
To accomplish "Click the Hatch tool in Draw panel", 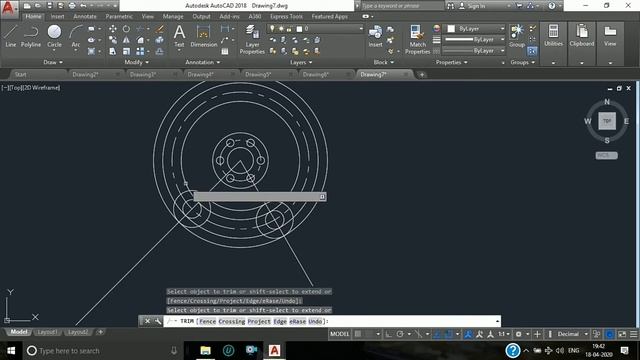I will pyautogui.click(x=91, y=51).
